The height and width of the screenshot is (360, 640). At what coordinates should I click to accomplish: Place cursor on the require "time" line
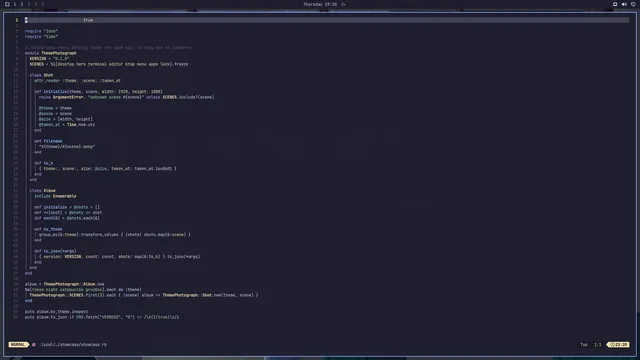point(41,36)
